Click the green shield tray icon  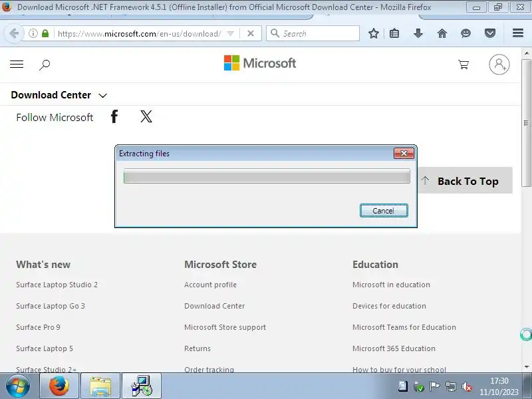coord(418,386)
